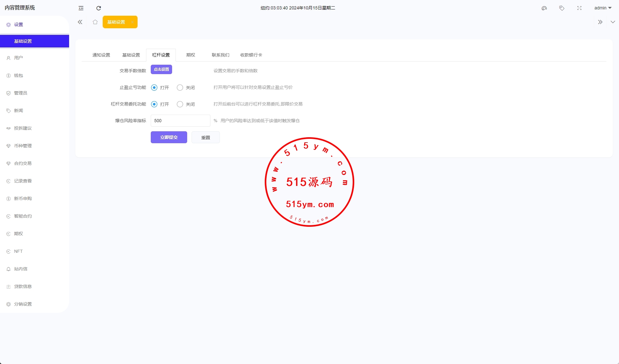The width and height of the screenshot is (619, 364).
Task: Toggle the sidebar collapse menu icon
Action: 81,8
